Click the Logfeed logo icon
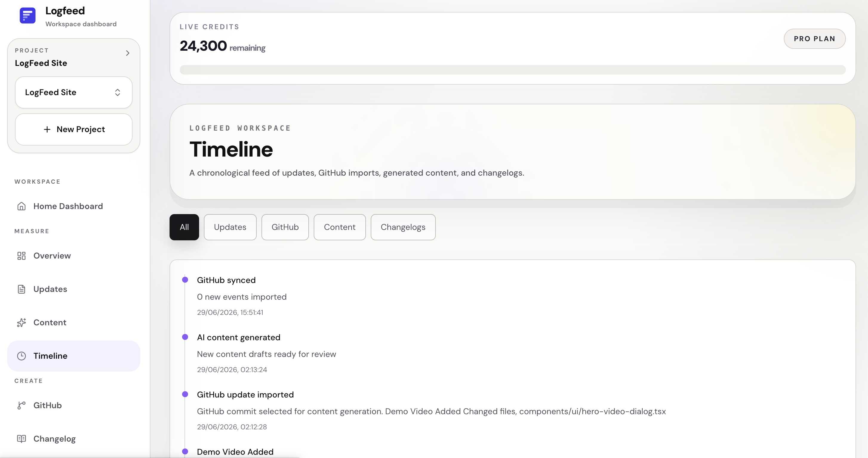The height and width of the screenshot is (458, 868). (28, 16)
